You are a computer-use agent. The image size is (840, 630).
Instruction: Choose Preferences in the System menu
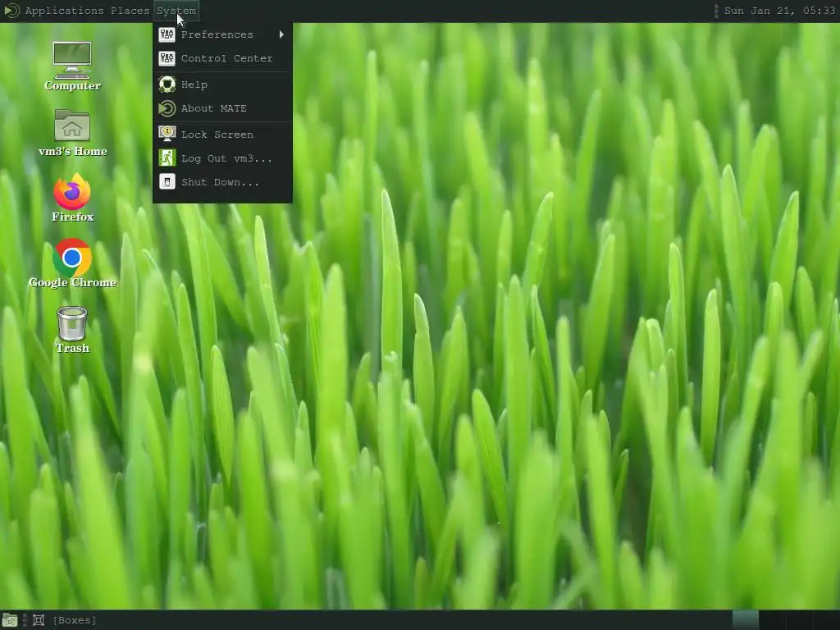[x=222, y=34]
